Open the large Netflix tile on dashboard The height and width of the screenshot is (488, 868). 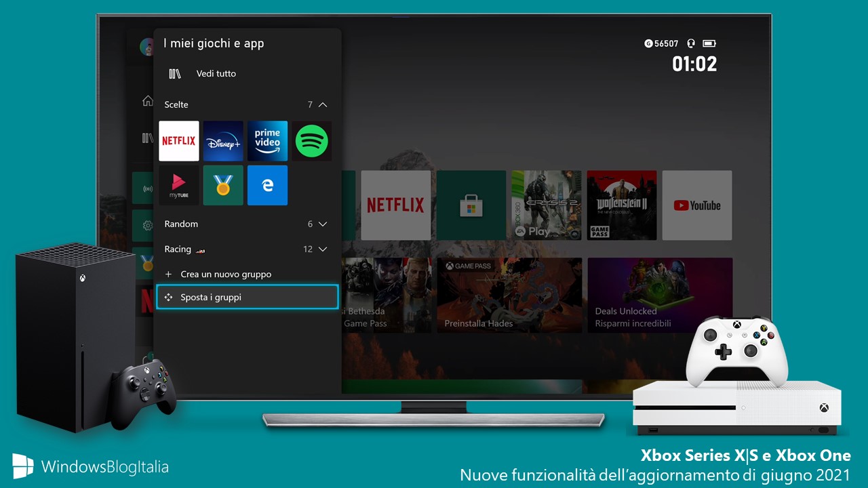pos(395,205)
